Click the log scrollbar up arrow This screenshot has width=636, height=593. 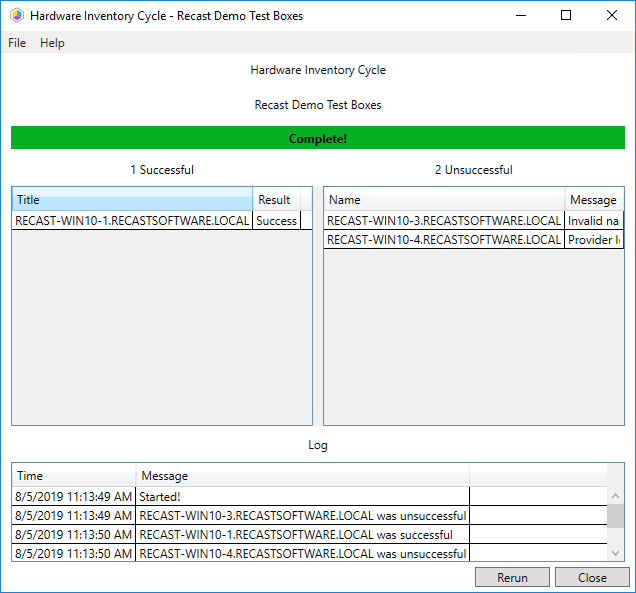tap(615, 496)
